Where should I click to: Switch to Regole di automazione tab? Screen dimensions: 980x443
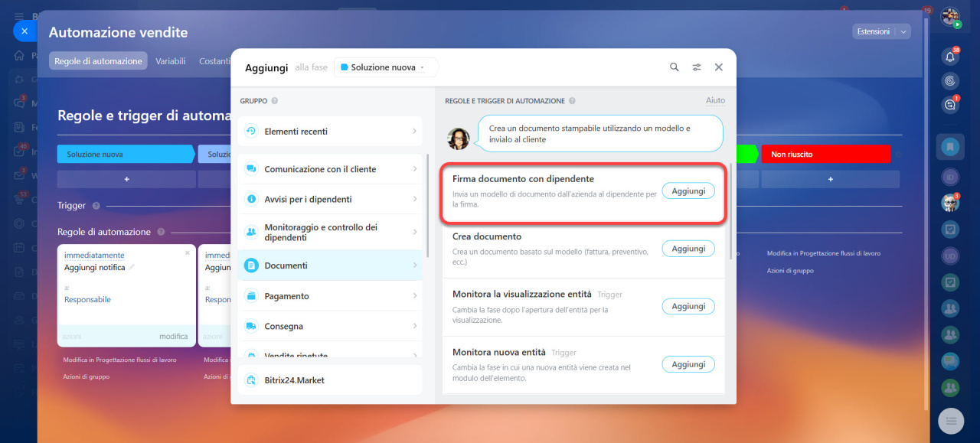click(x=98, y=61)
